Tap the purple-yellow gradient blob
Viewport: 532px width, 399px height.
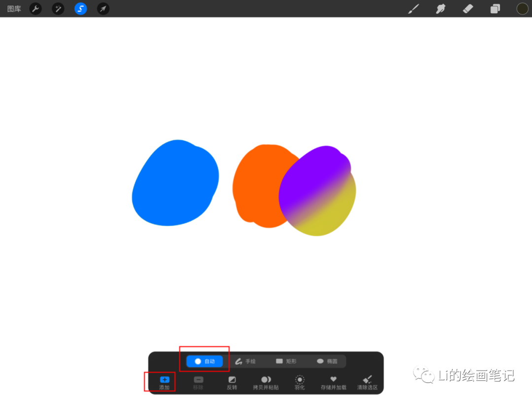[317, 192]
